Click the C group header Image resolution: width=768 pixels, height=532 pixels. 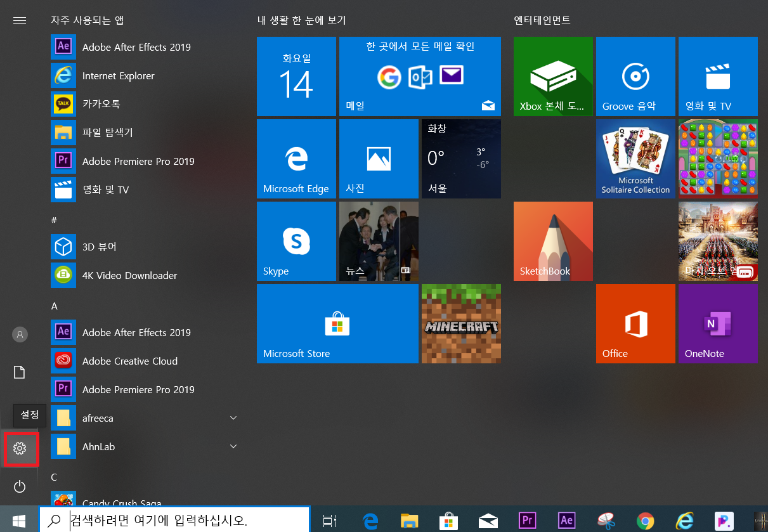[55, 477]
